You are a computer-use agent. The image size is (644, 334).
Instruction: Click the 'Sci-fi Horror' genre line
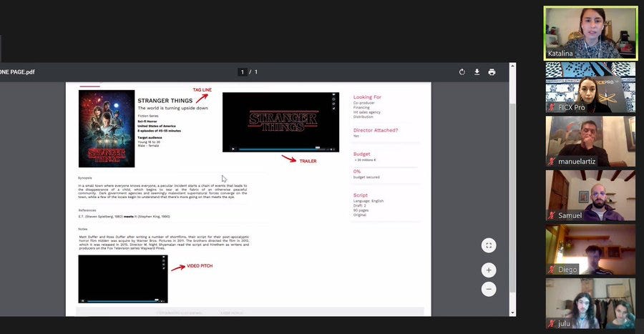coord(147,122)
